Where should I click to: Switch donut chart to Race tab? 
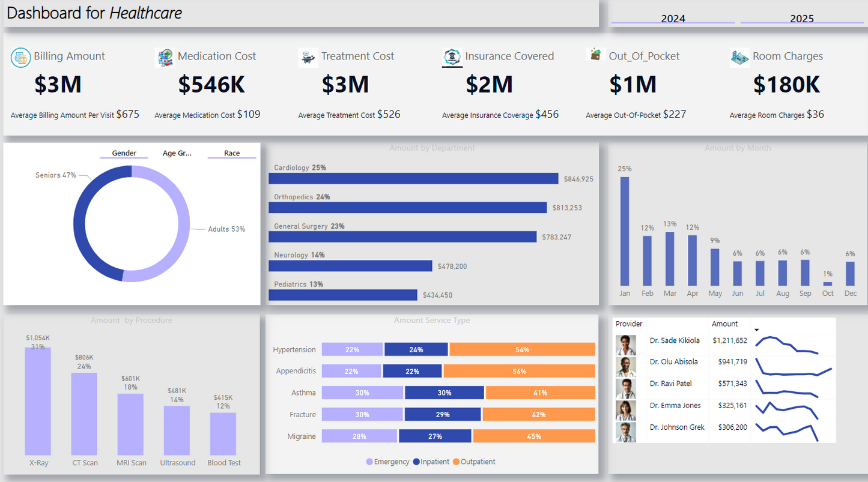point(232,153)
